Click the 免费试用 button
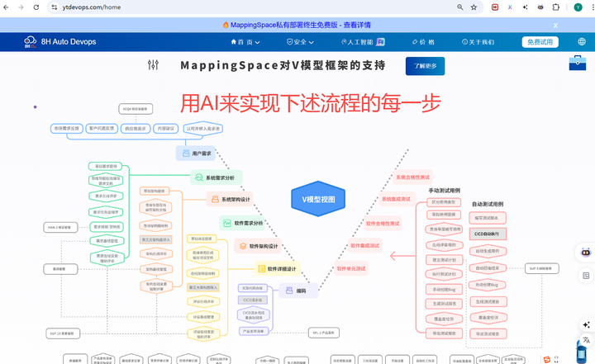The width and height of the screenshot is (595, 364). tap(540, 42)
